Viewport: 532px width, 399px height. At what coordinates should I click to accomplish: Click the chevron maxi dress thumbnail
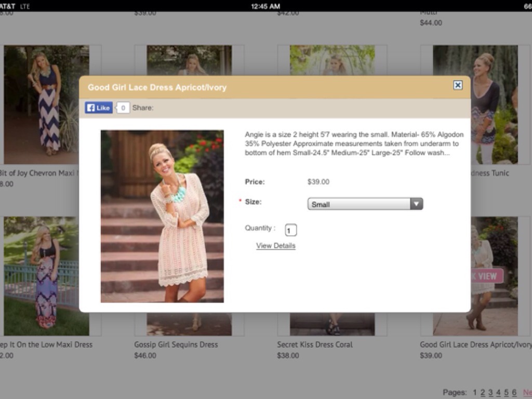pyautogui.click(x=46, y=104)
